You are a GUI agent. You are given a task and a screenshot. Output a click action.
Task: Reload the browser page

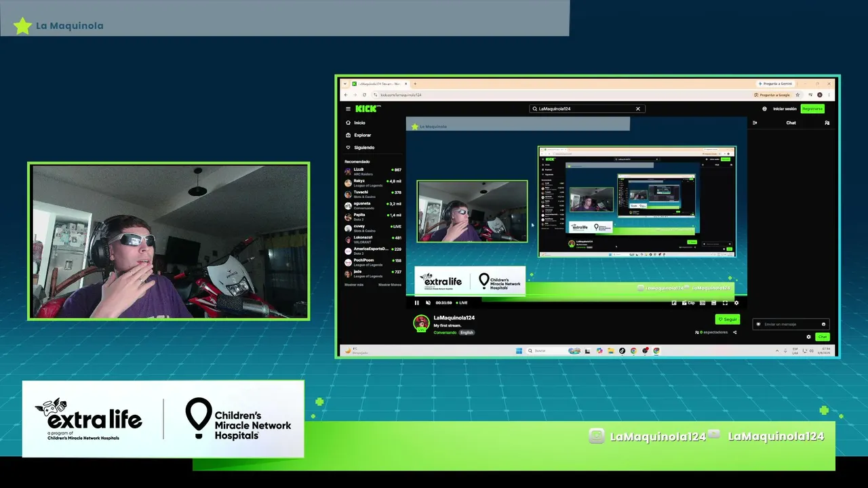pyautogui.click(x=365, y=95)
